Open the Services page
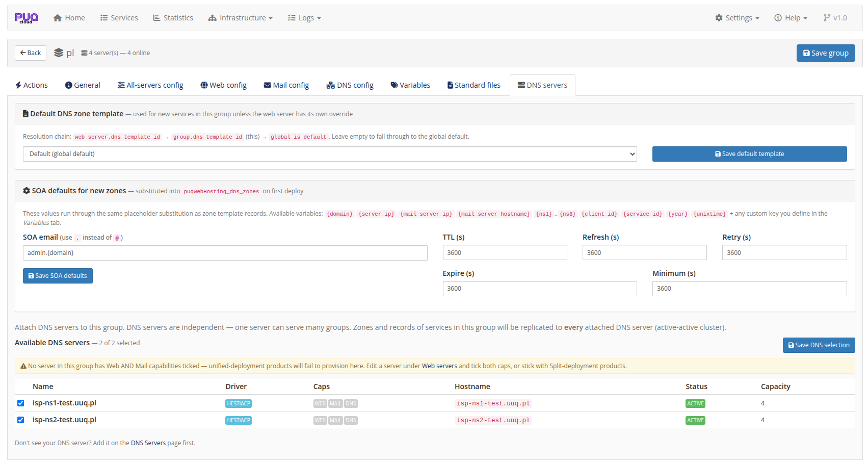The height and width of the screenshot is (463, 868). [x=119, y=18]
